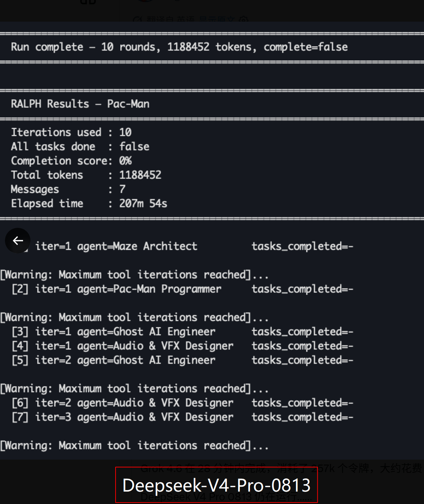This screenshot has height=504, width=424.
Task: Click the last Maximum tool iterations warning
Action: (x=134, y=445)
